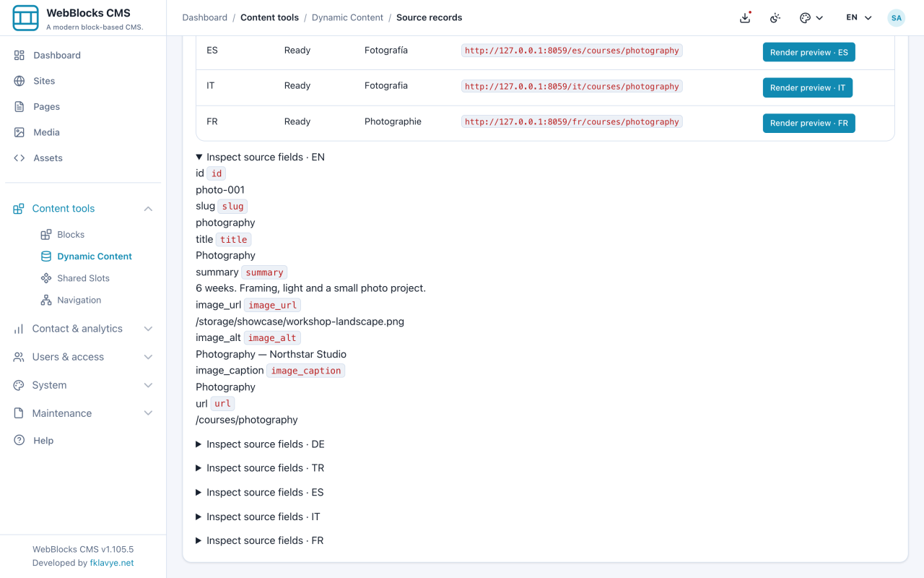Go to the Dashboard breadcrumb
This screenshot has width=924, height=578.
coord(205,17)
